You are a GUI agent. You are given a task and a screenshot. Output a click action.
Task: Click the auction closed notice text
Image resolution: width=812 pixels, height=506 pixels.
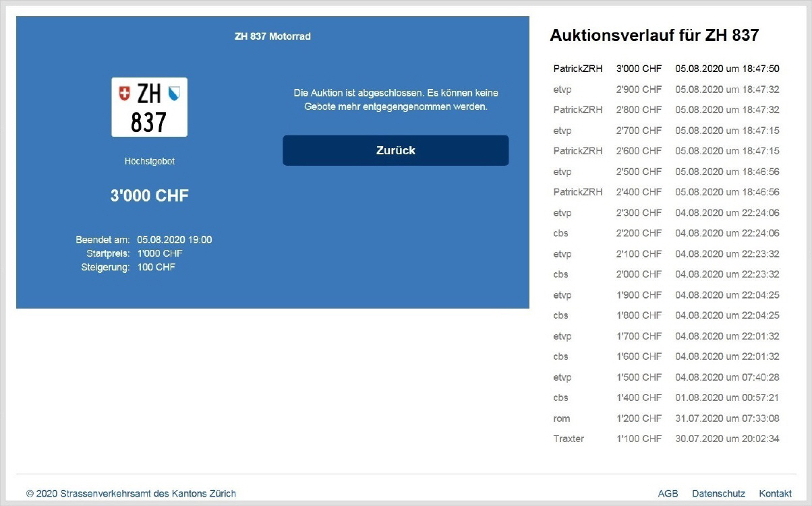(x=395, y=100)
